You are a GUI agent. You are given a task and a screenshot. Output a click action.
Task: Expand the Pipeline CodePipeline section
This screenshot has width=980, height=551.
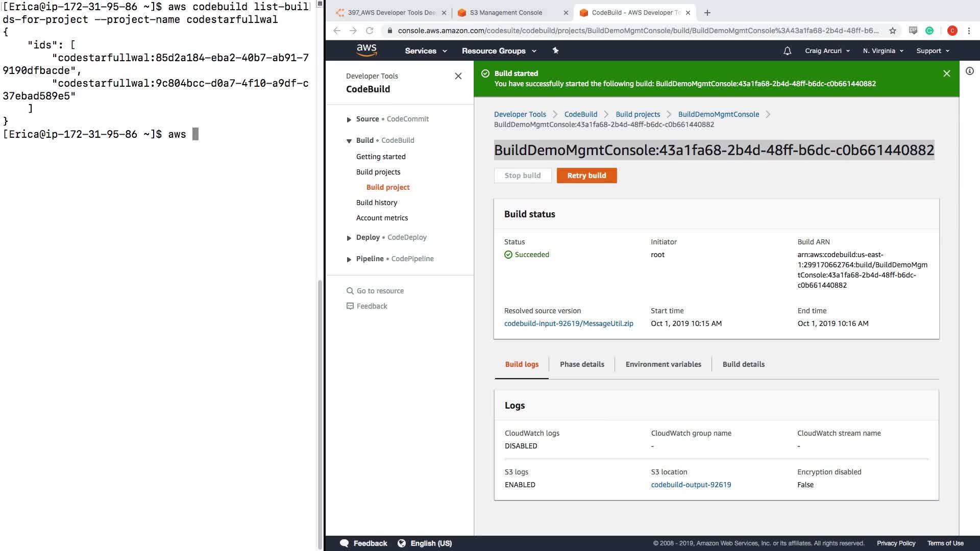(349, 259)
